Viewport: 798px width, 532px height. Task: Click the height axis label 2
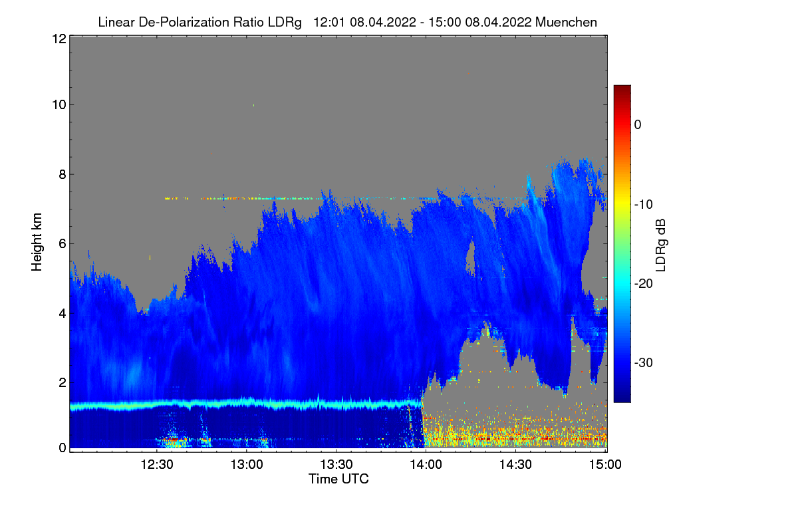[x=61, y=382]
